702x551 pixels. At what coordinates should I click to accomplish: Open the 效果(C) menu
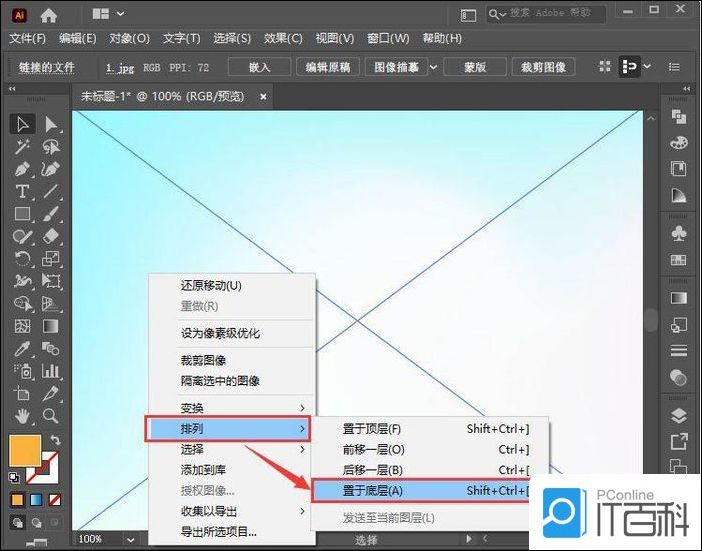pos(283,38)
